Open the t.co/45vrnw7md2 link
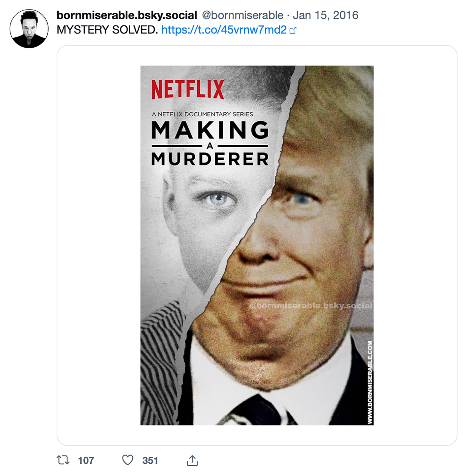 pyautogui.click(x=224, y=30)
